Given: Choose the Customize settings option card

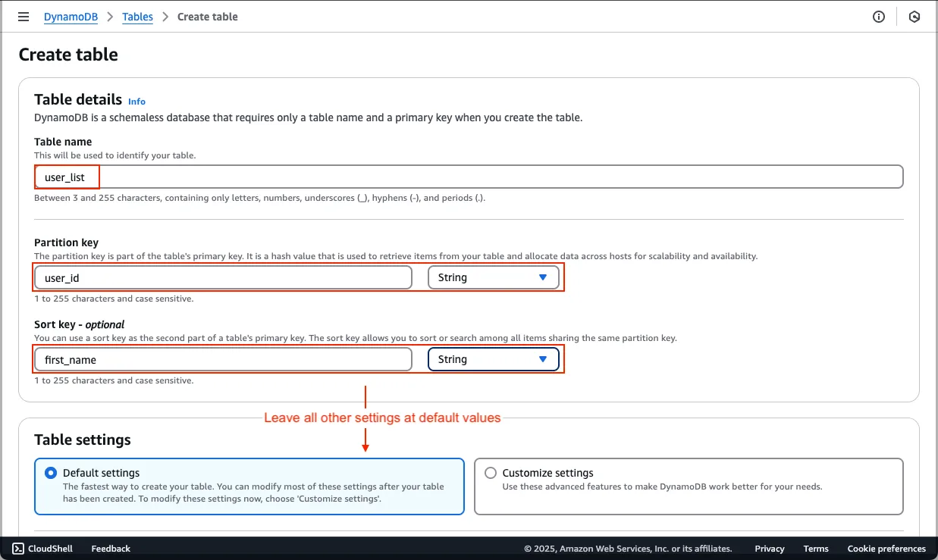Looking at the screenshot, I should point(688,486).
